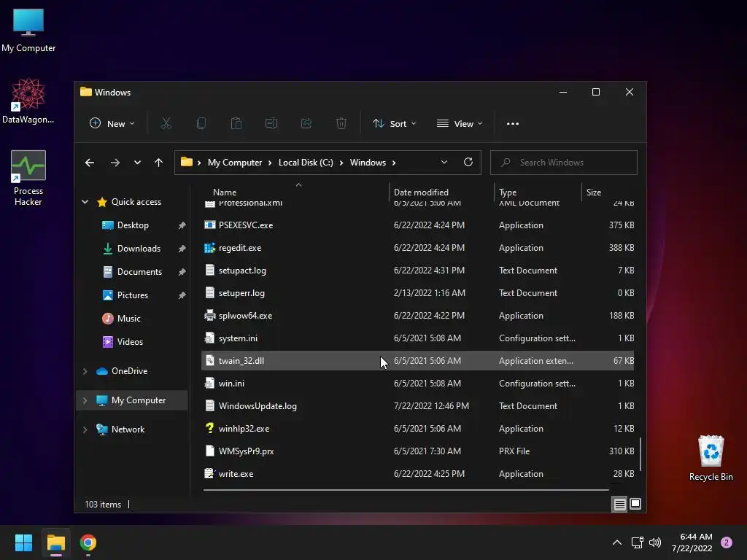Click the horizontal scrollbar in file list
The width and height of the screenshot is (747, 560).
tap(406, 489)
